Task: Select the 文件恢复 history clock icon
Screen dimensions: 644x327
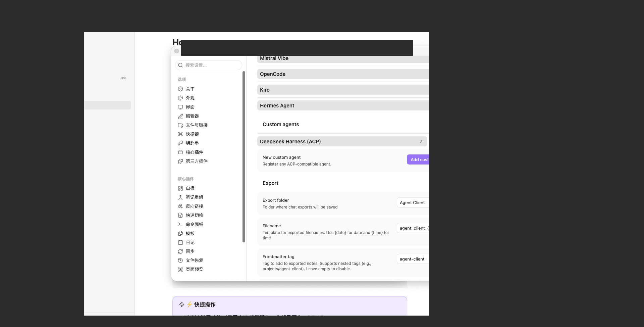Action: pyautogui.click(x=180, y=261)
